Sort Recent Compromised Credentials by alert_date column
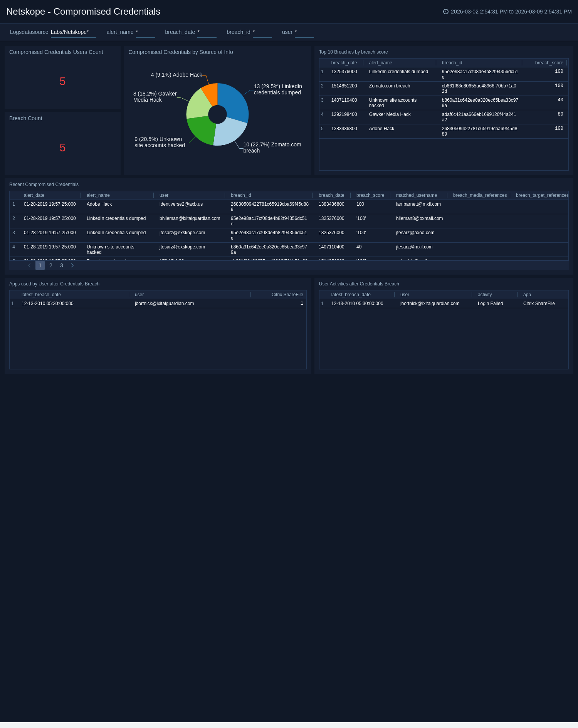578x728 pixels. [34, 195]
